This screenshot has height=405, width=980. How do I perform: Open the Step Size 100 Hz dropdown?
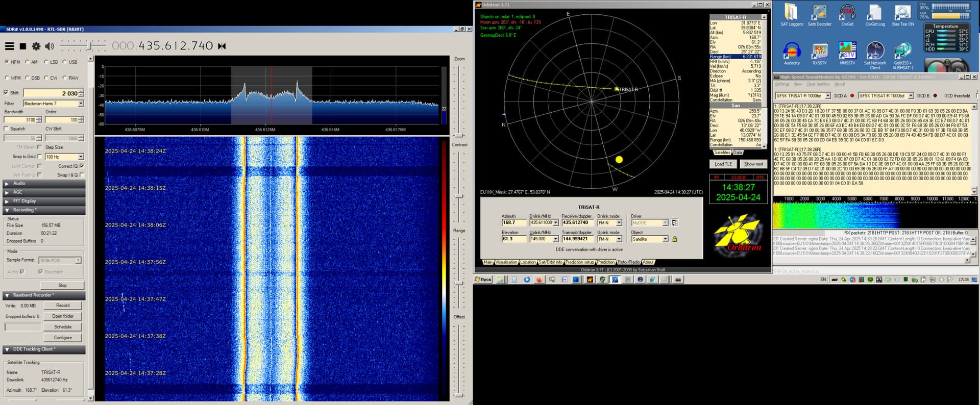click(x=64, y=157)
